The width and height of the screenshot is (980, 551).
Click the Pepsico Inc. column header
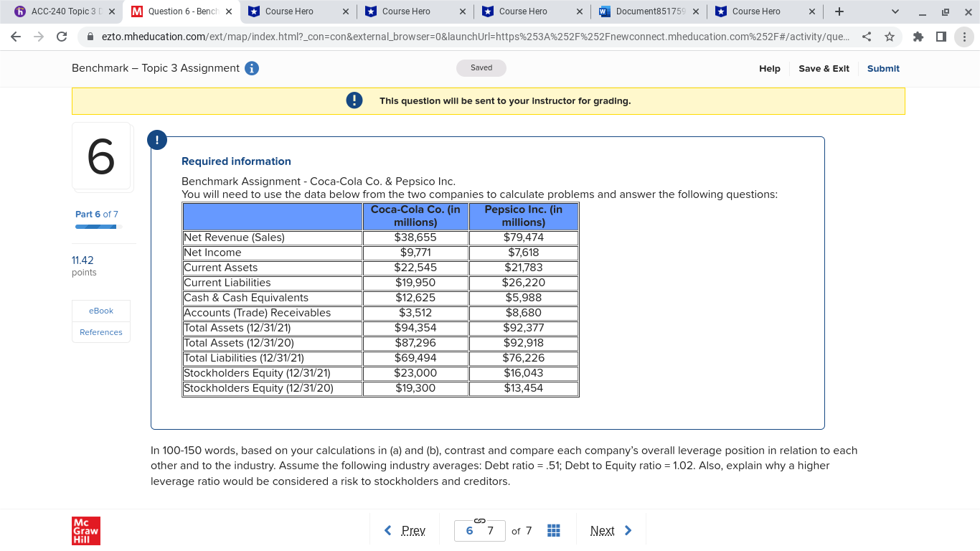(524, 216)
